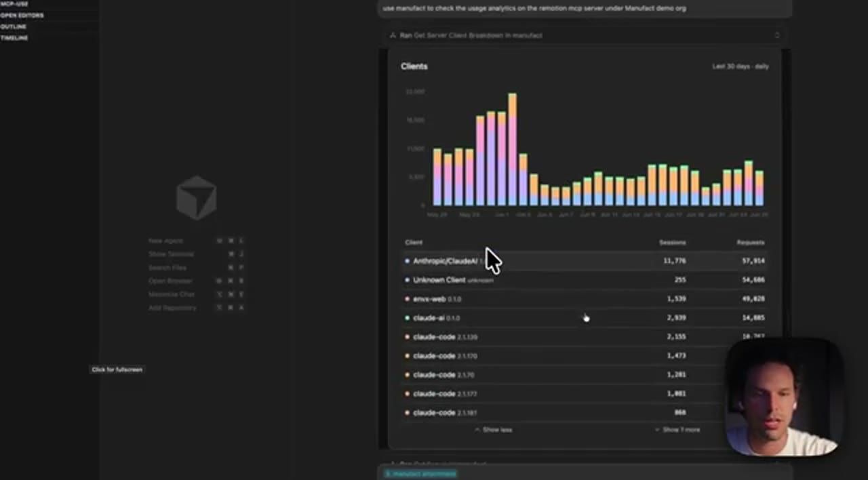Click the sessions value 2,939
This screenshot has width=868, height=480.
[x=676, y=318]
